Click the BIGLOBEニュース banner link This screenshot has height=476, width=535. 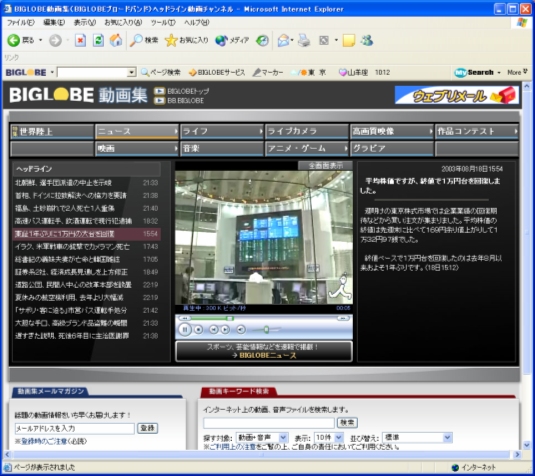[x=264, y=351]
